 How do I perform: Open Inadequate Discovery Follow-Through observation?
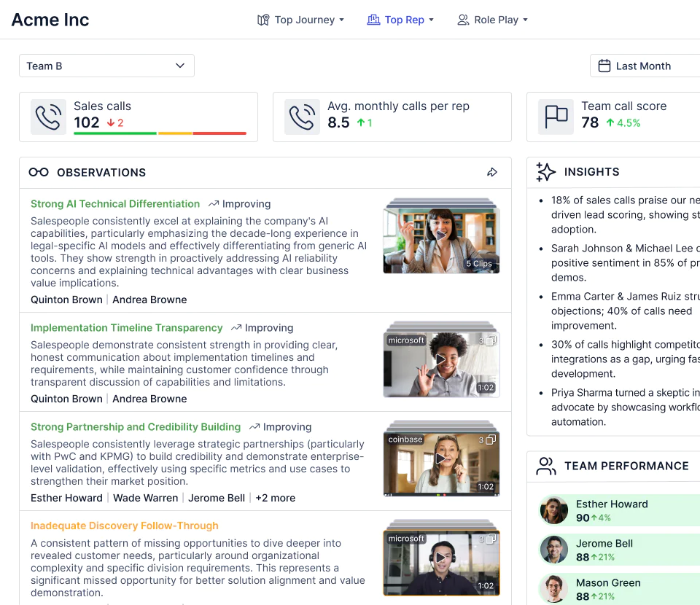(x=125, y=526)
